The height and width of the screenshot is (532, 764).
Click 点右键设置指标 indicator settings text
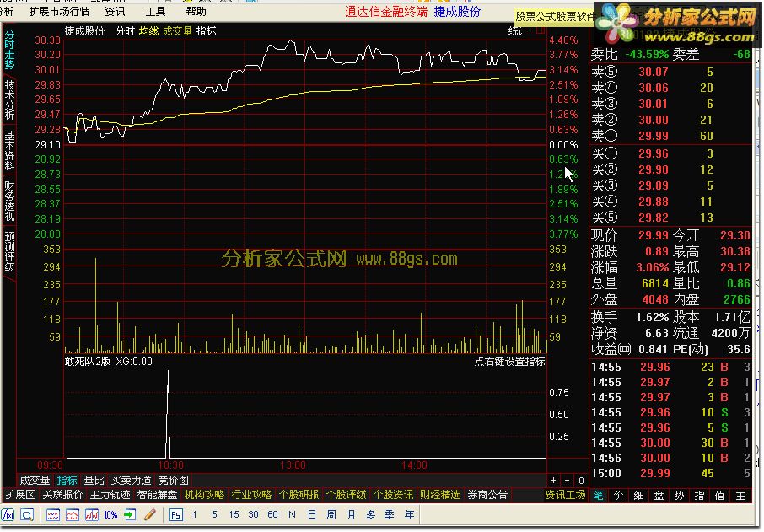509,362
